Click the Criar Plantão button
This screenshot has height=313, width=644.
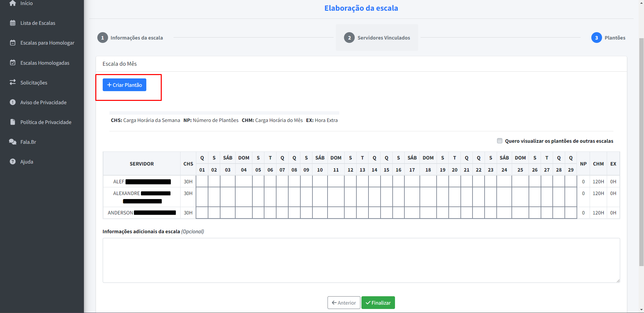(125, 85)
